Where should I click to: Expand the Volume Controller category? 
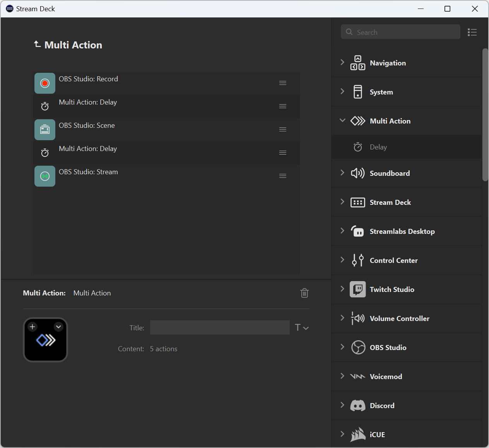coord(342,318)
